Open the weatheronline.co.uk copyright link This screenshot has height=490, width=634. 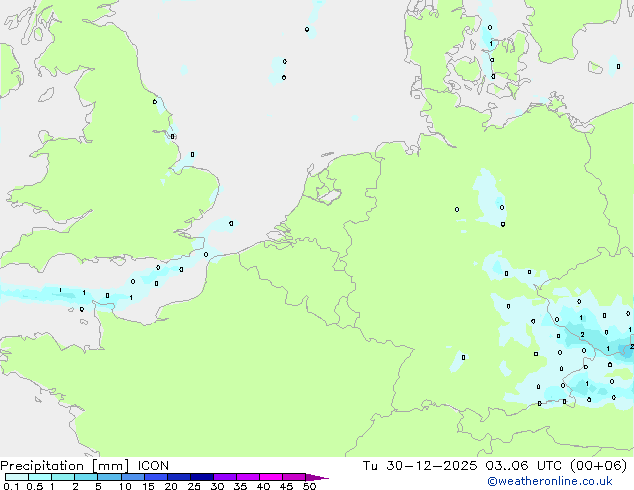click(x=563, y=481)
